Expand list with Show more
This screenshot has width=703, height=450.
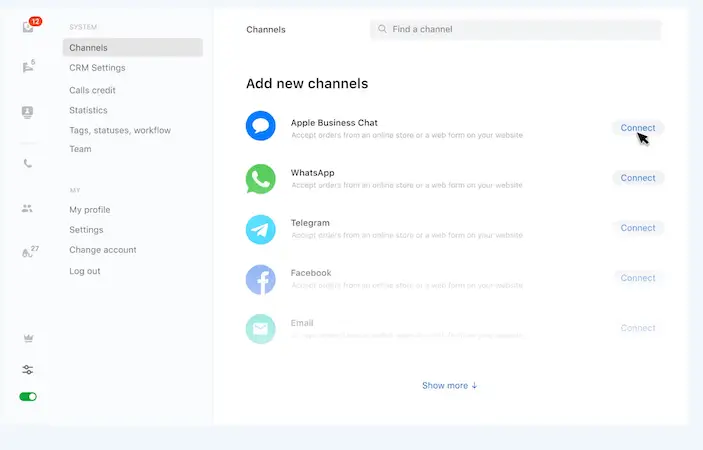click(450, 385)
